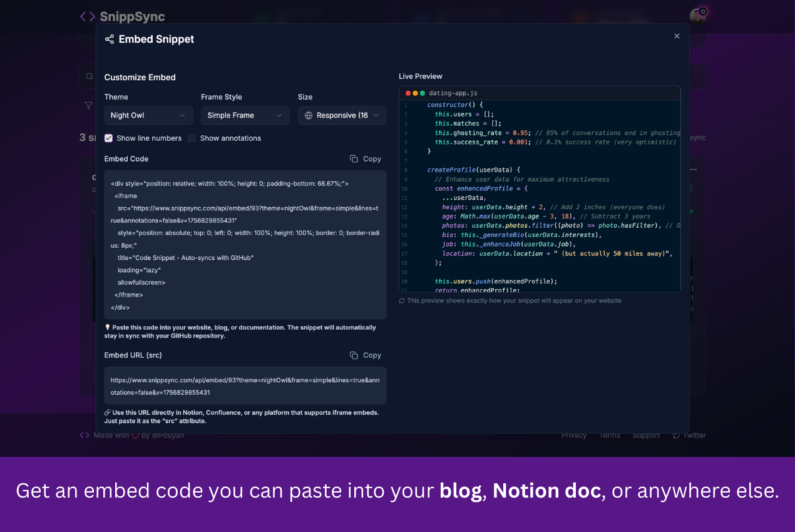The width and height of the screenshot is (795, 532).
Task: Click the dating-app.js file tab in preview
Action: click(453, 93)
